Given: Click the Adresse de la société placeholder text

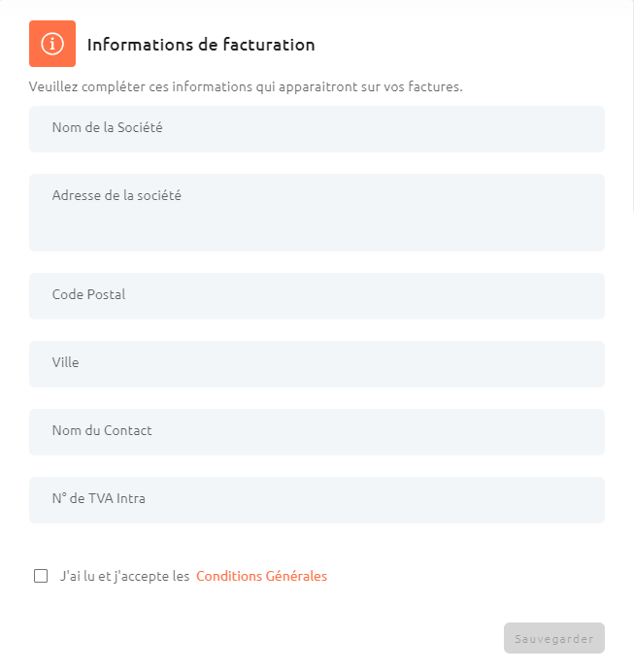Looking at the screenshot, I should tap(117, 195).
